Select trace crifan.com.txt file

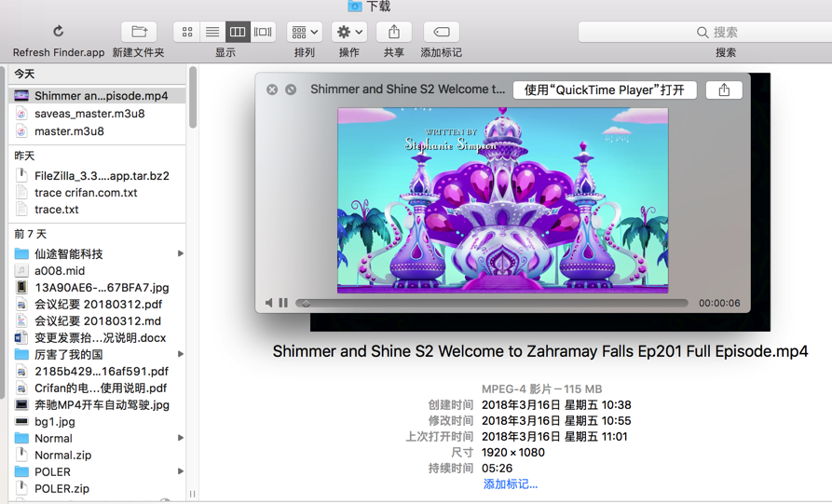click(97, 193)
